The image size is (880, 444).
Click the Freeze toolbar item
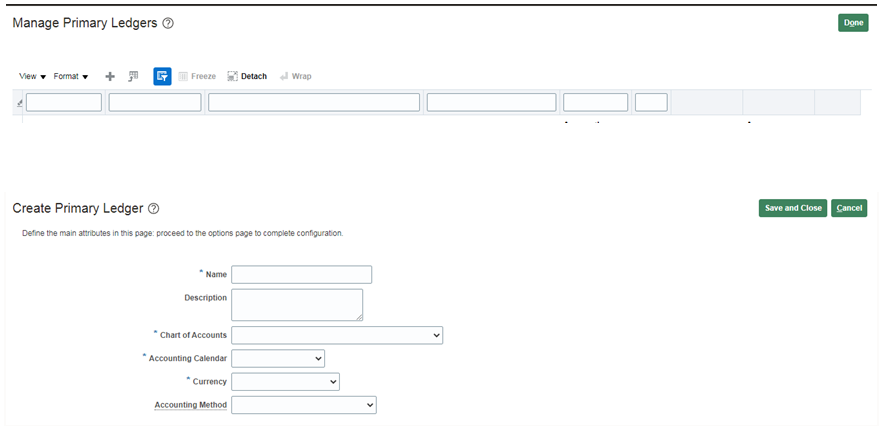(x=197, y=76)
